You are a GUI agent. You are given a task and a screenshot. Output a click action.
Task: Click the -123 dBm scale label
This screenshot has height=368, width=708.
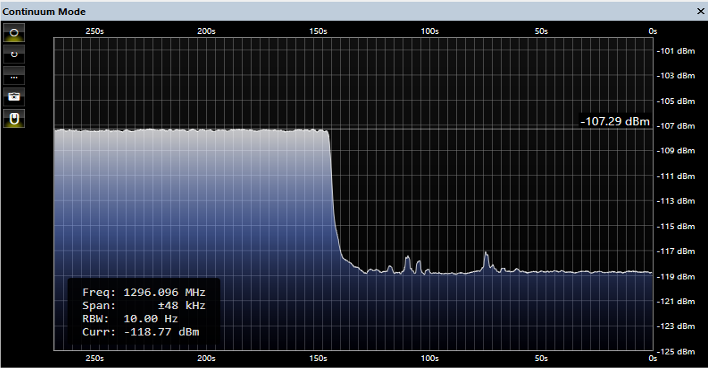675,326
